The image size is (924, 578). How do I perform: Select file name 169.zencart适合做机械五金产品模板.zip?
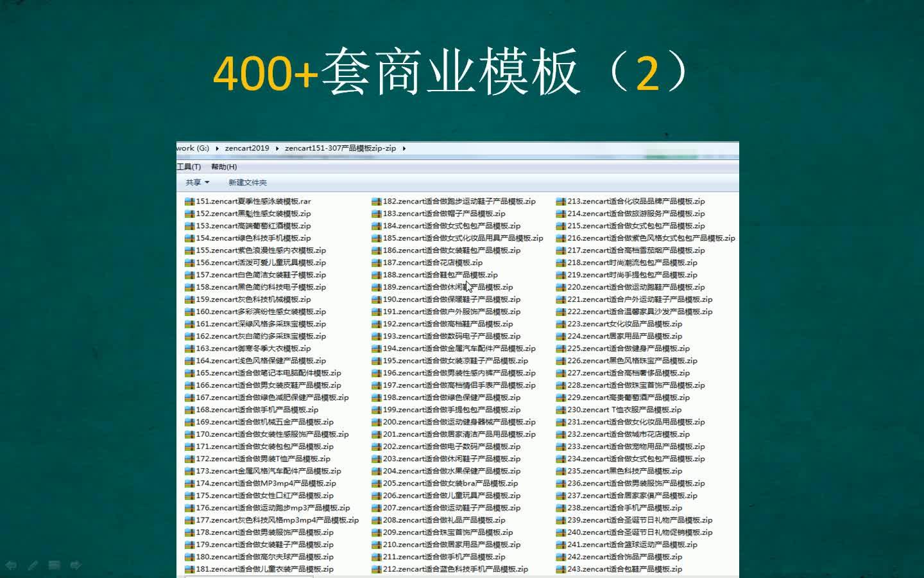(x=265, y=422)
